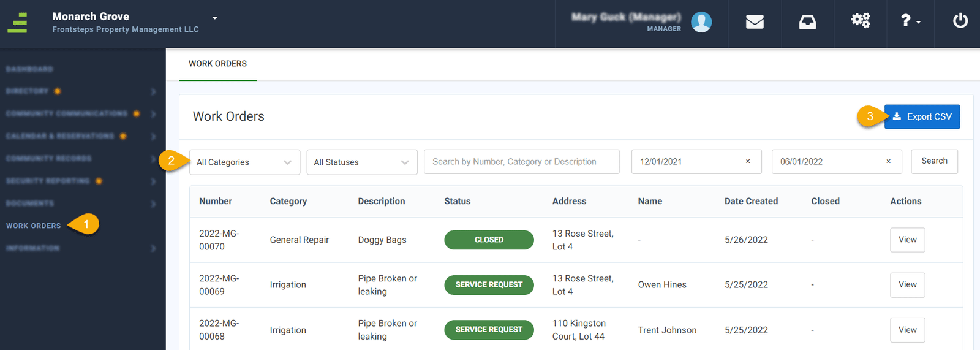Click the Trent Johnson name cell
This screenshot has height=350, width=980.
[667, 330]
